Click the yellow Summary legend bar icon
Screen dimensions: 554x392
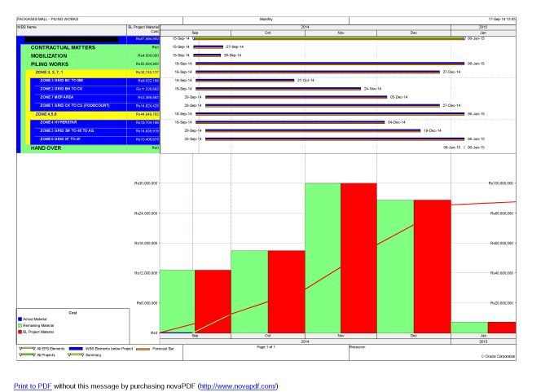tap(76, 355)
